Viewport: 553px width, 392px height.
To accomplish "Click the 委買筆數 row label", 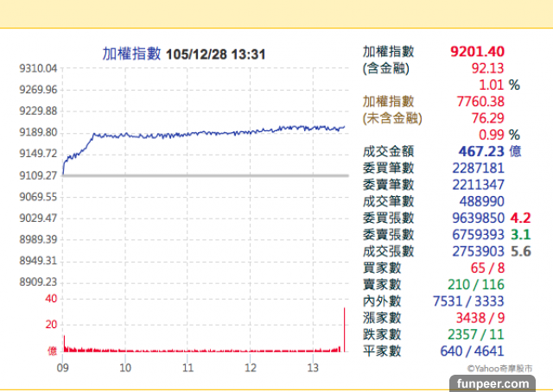I will [x=388, y=168].
